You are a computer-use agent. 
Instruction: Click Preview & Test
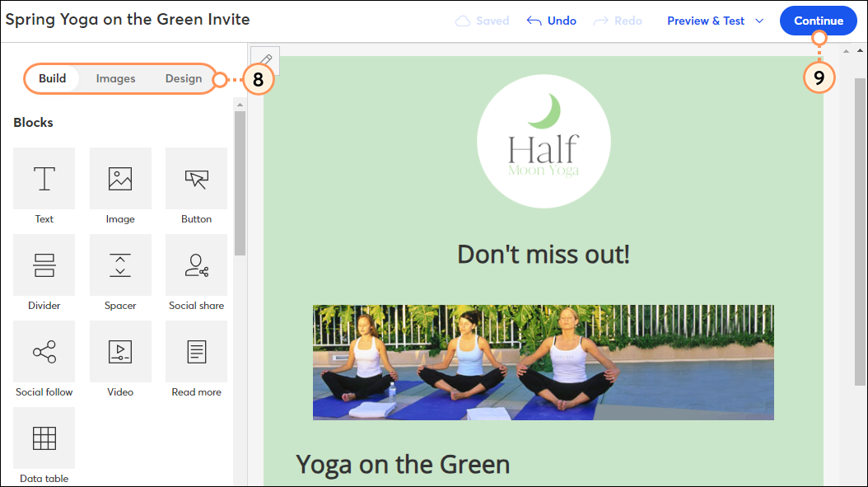coord(705,21)
